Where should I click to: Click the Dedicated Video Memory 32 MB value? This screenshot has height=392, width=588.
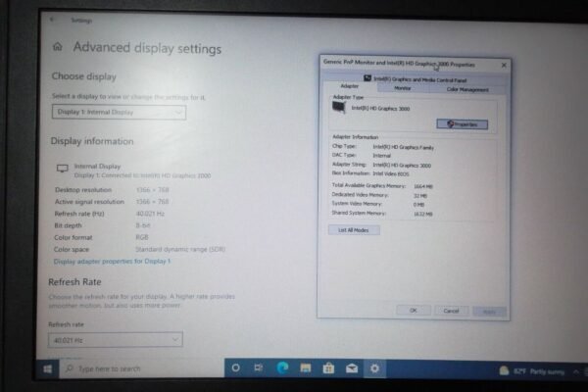420,195
